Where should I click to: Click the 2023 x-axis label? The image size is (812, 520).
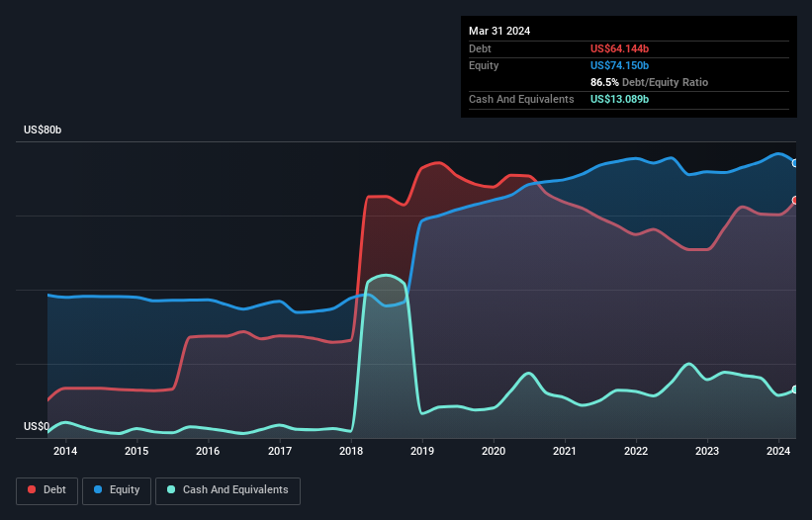tap(707, 451)
